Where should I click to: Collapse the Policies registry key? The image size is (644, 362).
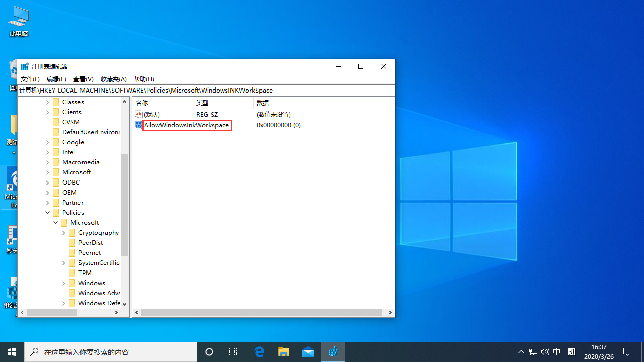[x=48, y=212]
